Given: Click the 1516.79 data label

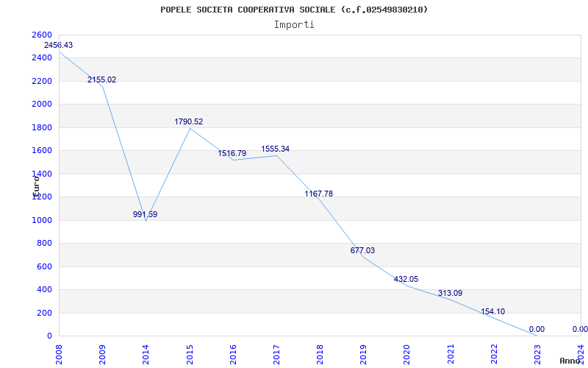Looking at the screenshot, I should pyautogui.click(x=232, y=154).
